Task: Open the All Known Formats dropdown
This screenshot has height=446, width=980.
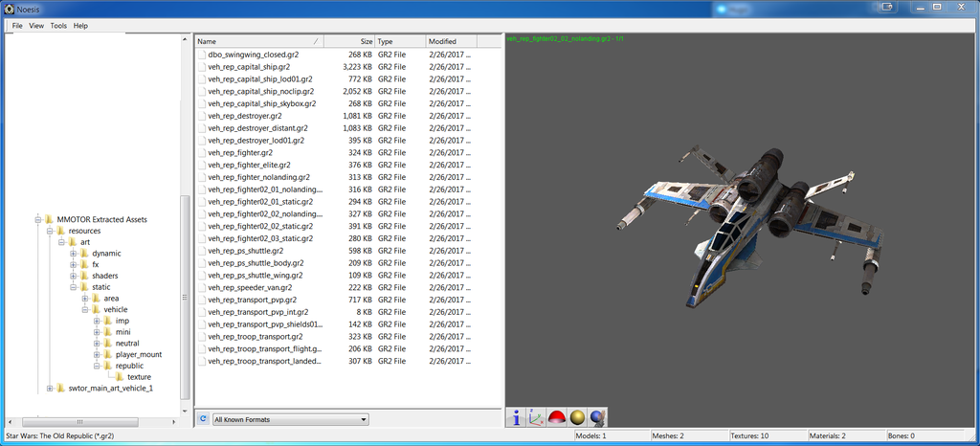Action: tap(291, 420)
